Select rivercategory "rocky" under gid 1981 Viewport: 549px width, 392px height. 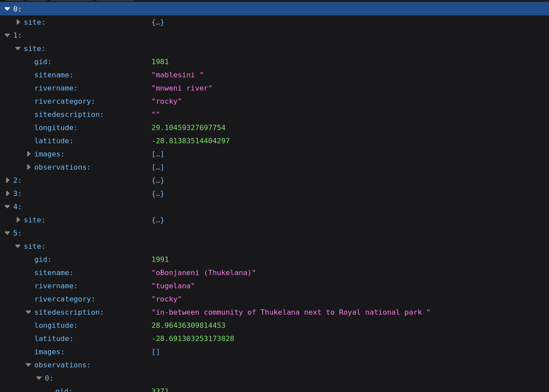tap(167, 102)
